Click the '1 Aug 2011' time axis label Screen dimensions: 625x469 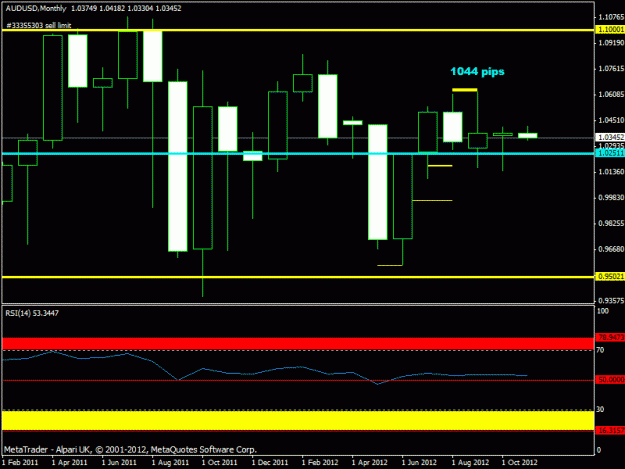coord(170,463)
